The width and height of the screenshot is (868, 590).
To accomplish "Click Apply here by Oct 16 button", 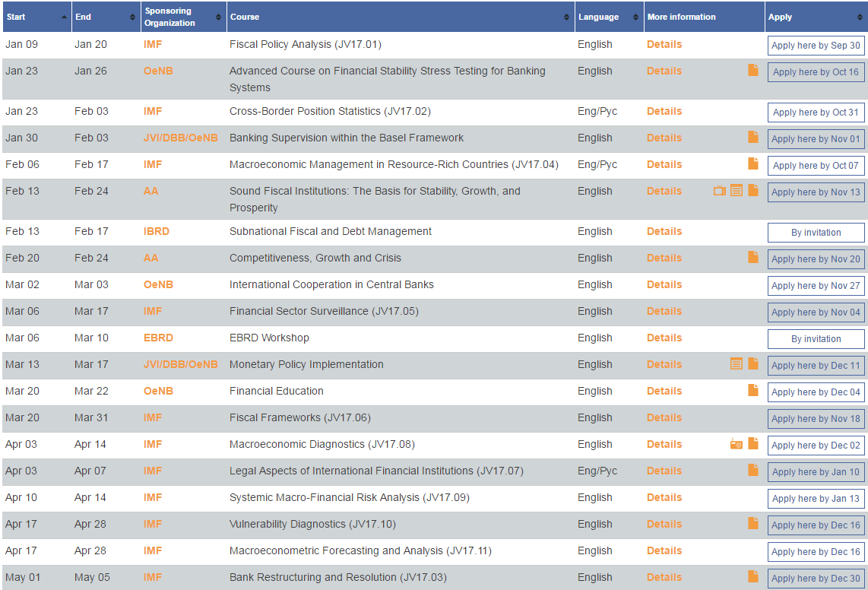I will coord(816,72).
